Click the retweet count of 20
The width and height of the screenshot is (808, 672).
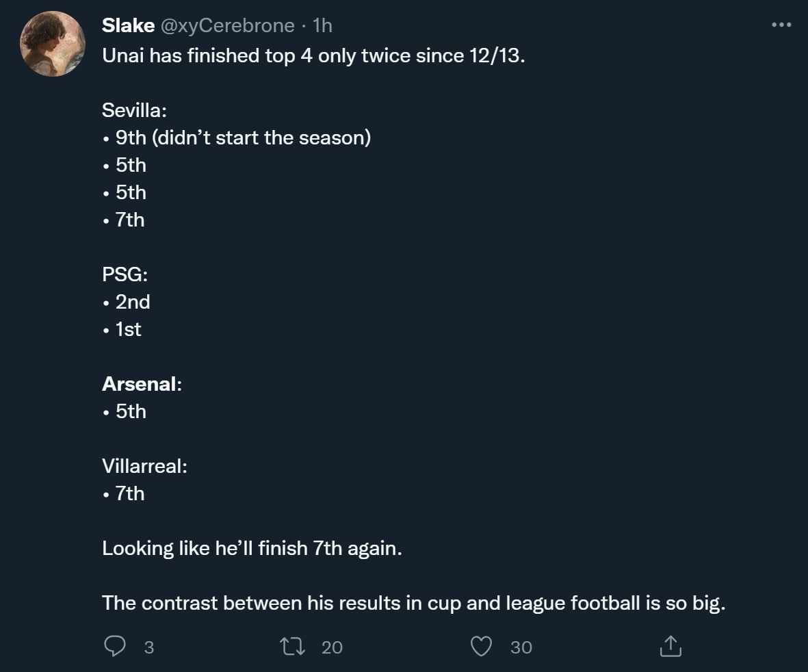(332, 647)
